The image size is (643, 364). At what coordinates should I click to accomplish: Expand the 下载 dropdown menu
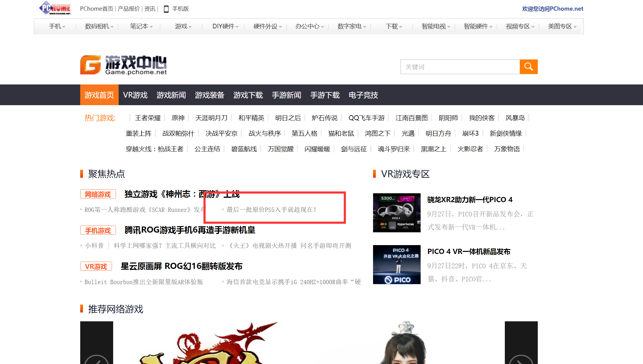click(394, 27)
